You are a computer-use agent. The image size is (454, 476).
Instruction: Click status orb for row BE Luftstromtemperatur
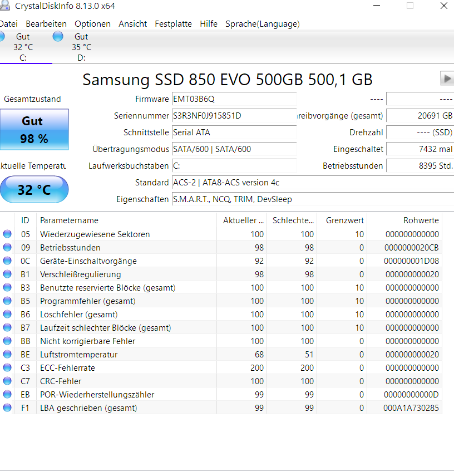7,354
